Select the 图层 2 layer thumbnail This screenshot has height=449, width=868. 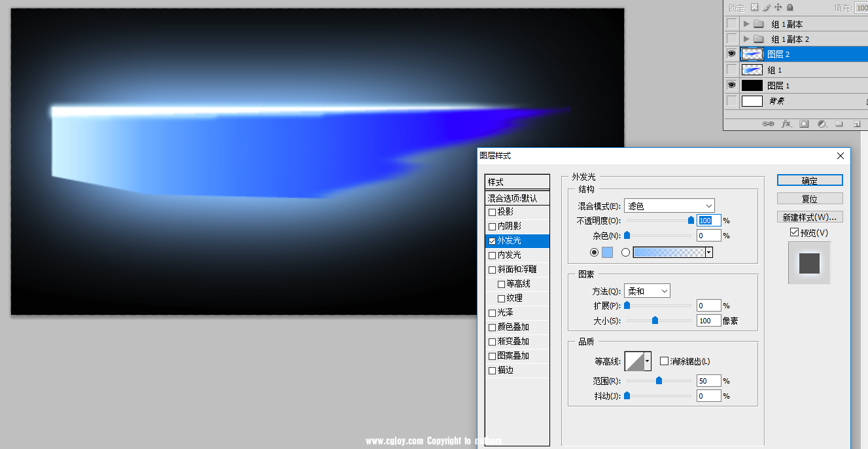tap(752, 54)
